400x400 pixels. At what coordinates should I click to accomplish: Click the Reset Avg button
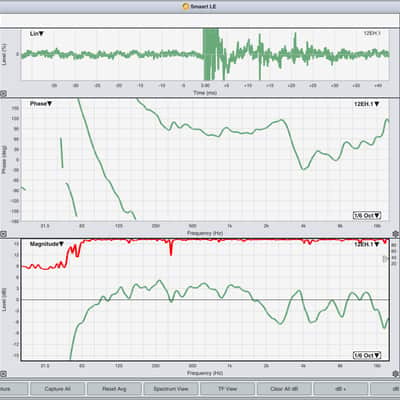pos(114,389)
